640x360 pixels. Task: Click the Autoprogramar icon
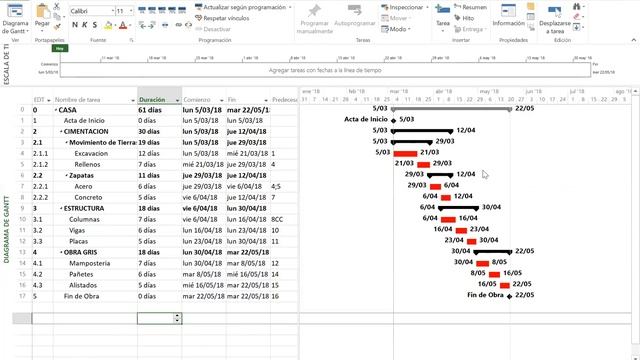[x=354, y=11]
